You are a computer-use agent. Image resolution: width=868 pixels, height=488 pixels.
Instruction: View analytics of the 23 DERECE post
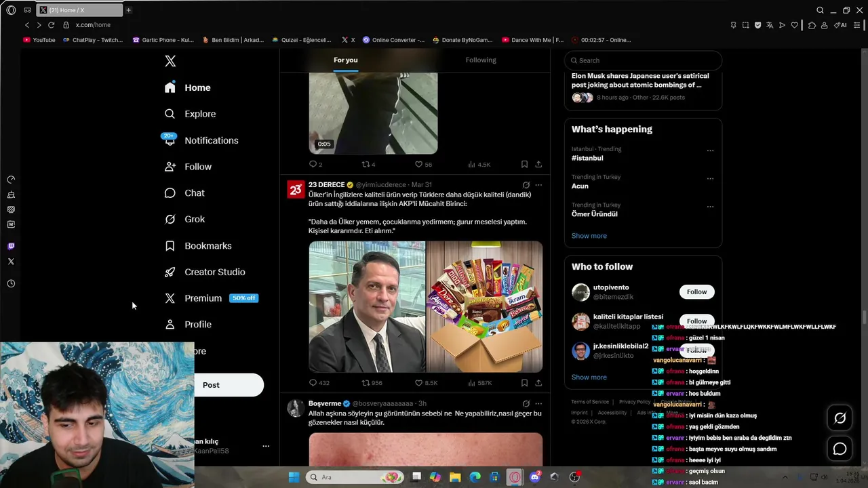pos(479,383)
